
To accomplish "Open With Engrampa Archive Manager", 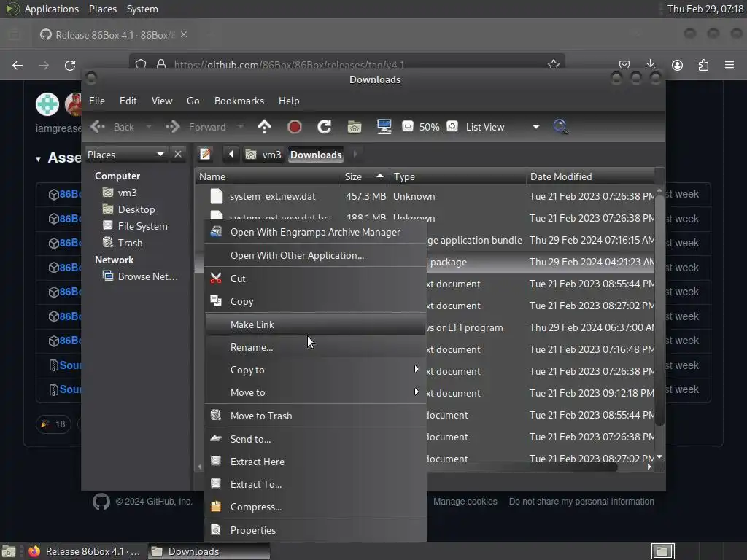I will pos(315,232).
